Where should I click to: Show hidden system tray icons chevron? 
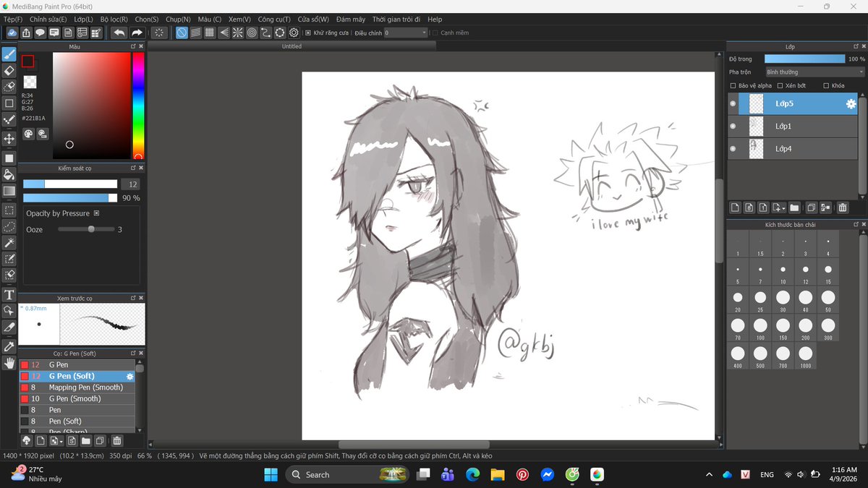tap(709, 475)
